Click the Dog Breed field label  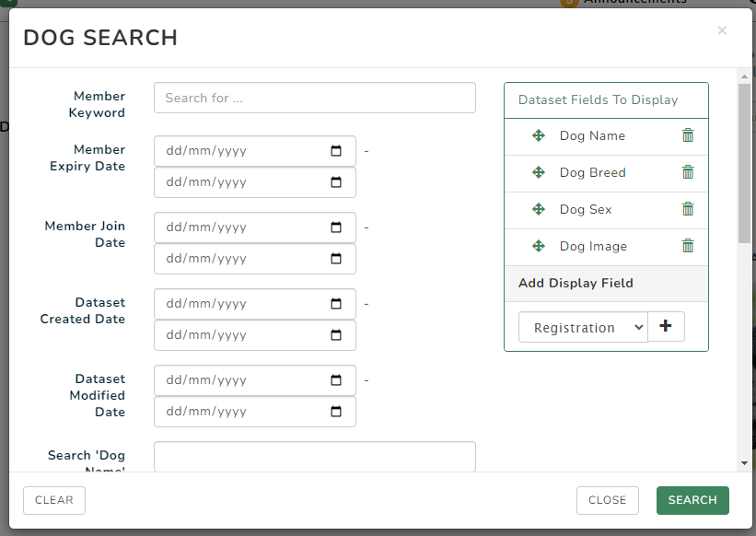coord(593,172)
